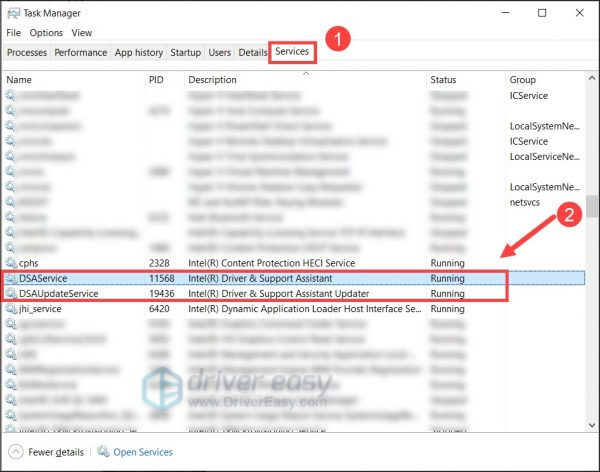This screenshot has width=600, height=472.
Task: Click the jhi_service gear icon
Action: click(11, 309)
